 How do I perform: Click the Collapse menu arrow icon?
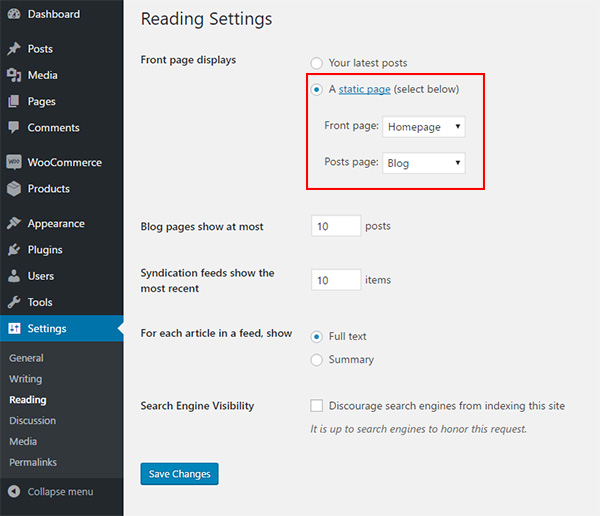pyautogui.click(x=14, y=492)
